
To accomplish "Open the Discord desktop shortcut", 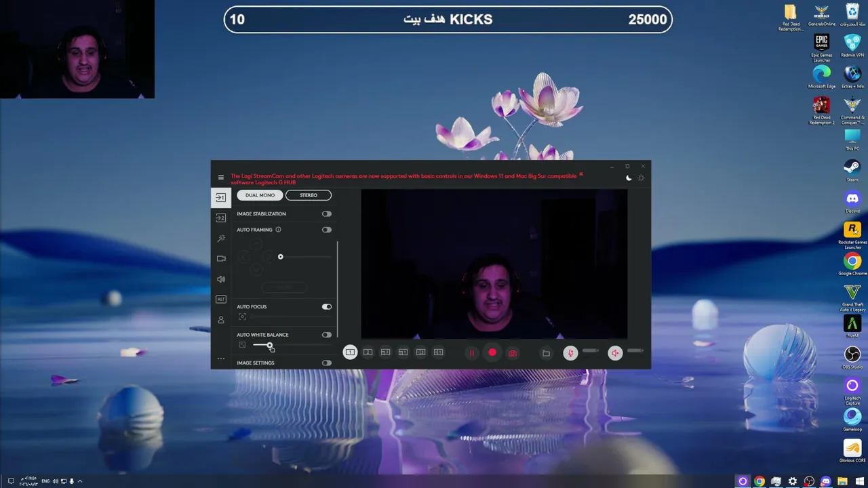I will point(852,201).
